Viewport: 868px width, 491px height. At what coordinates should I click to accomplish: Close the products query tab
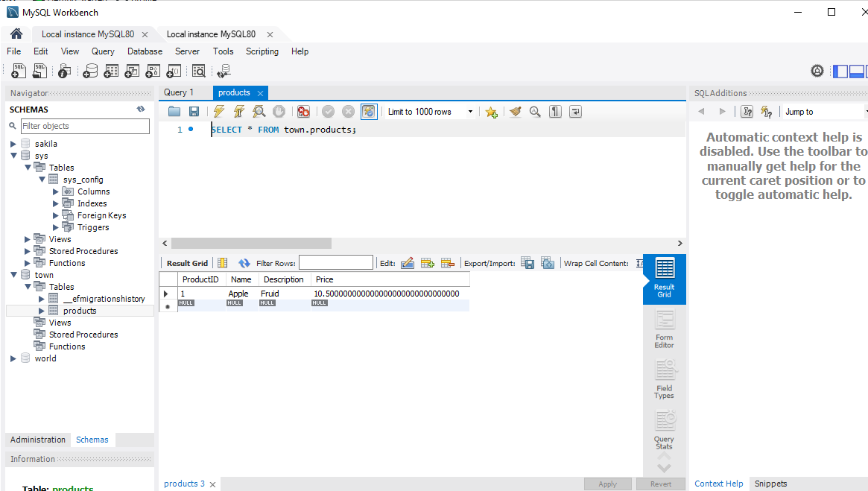point(260,93)
